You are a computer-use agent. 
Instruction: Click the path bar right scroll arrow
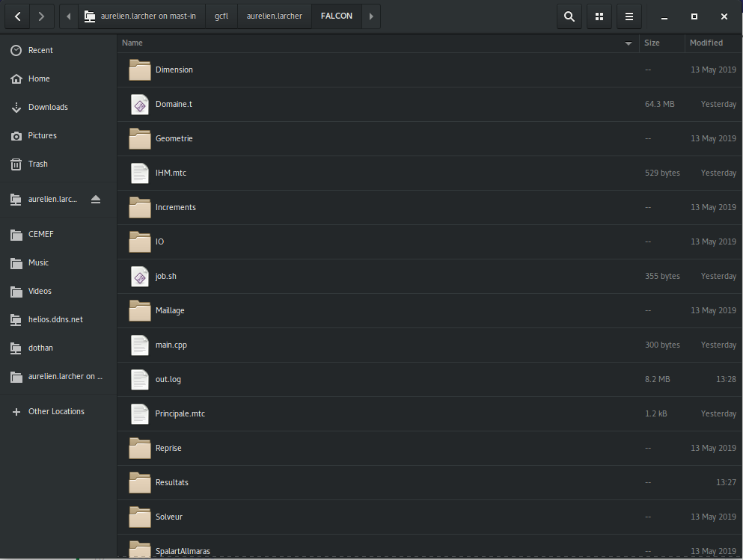pyautogui.click(x=371, y=16)
